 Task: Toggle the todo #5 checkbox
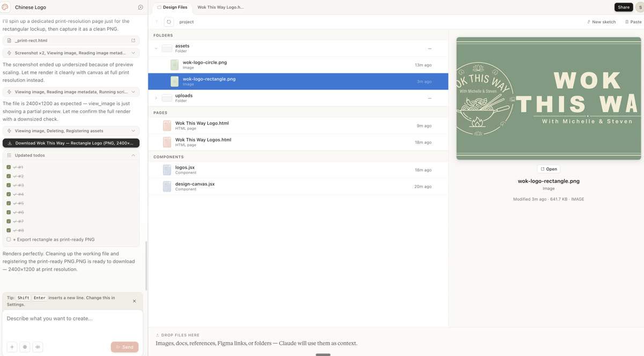(x=9, y=203)
